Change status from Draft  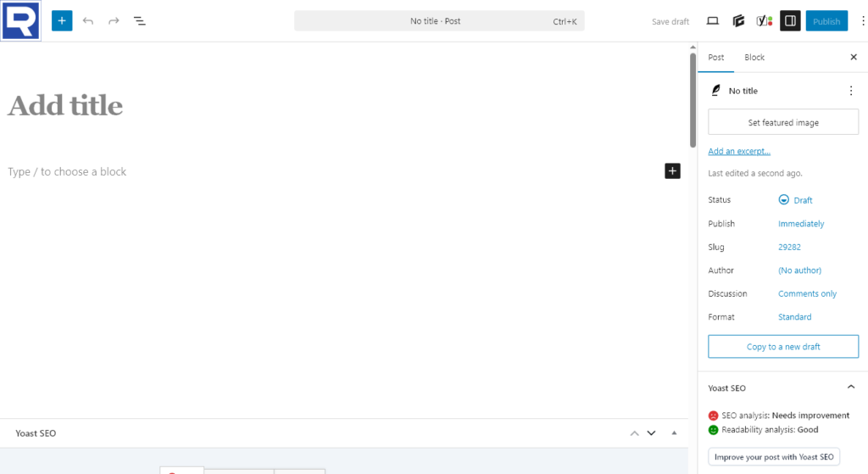pos(795,200)
